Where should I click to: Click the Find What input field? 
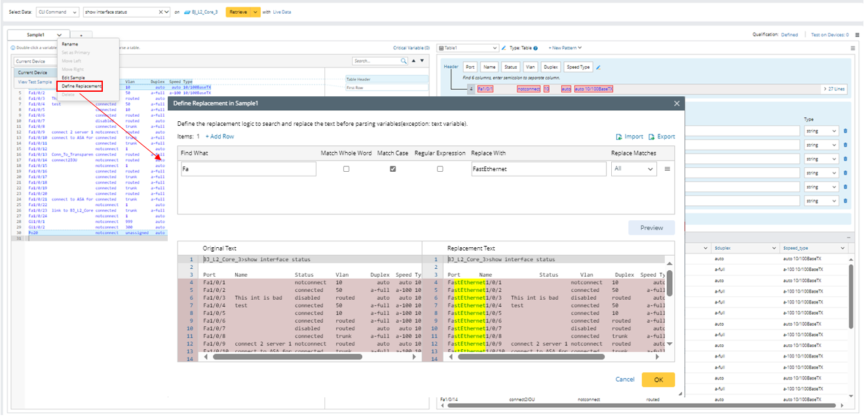tap(248, 169)
